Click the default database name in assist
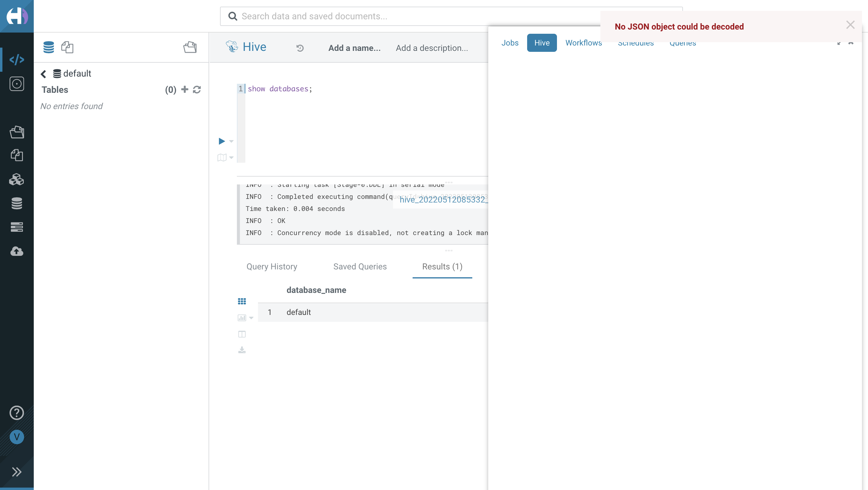The width and height of the screenshot is (868, 490). click(77, 74)
